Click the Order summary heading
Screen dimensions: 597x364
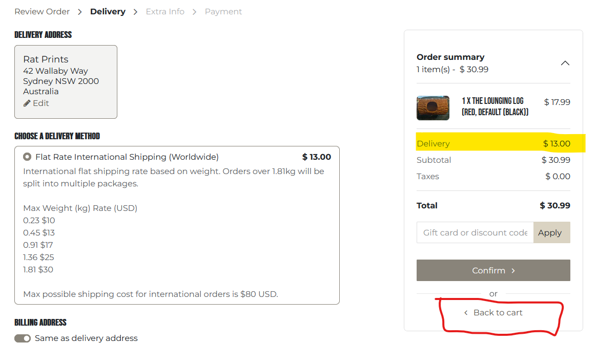coord(450,57)
